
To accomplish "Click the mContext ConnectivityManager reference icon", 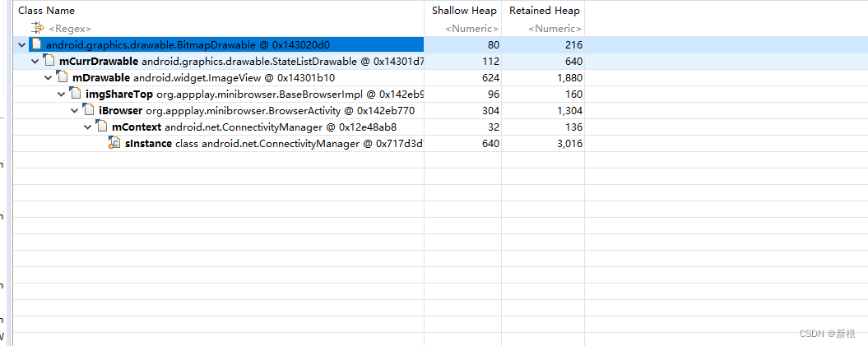I will 102,127.
